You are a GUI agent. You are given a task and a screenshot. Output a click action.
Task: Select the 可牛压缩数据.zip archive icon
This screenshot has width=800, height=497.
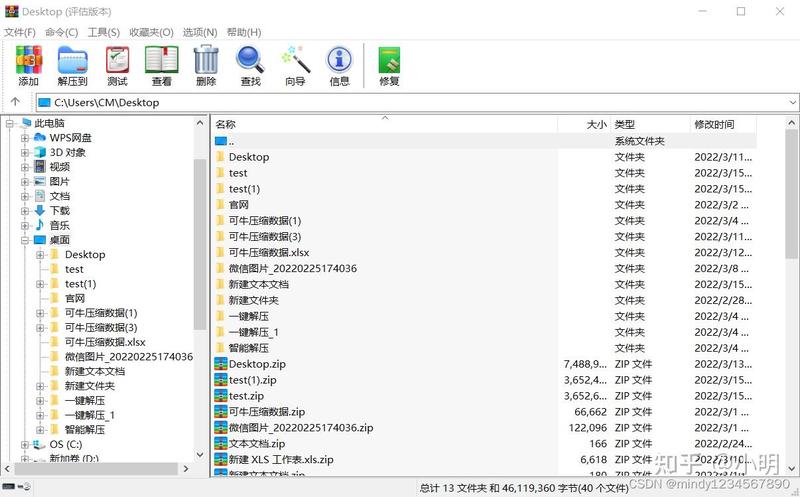coord(221,411)
